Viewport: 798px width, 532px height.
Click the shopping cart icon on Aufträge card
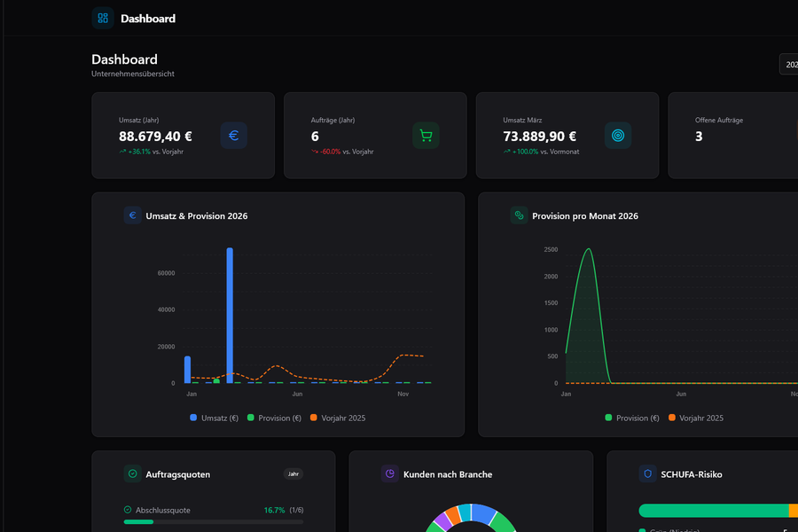point(426,136)
